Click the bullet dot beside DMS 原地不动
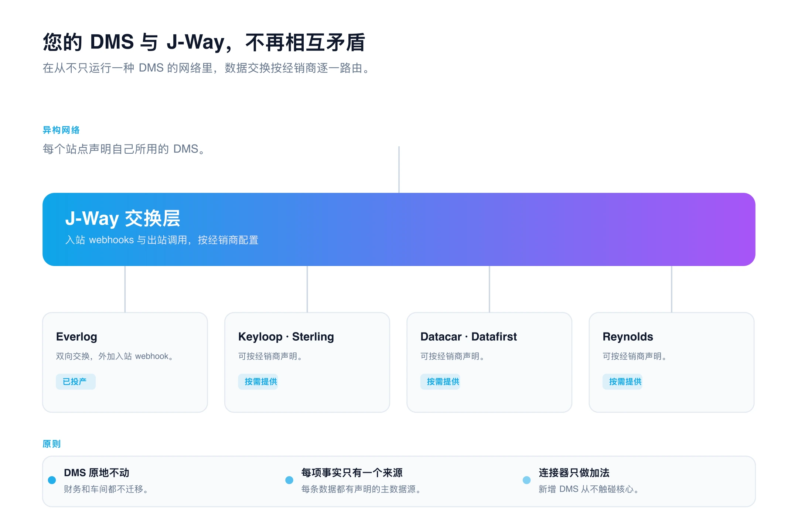This screenshot has height=532, width=798. coord(52,480)
